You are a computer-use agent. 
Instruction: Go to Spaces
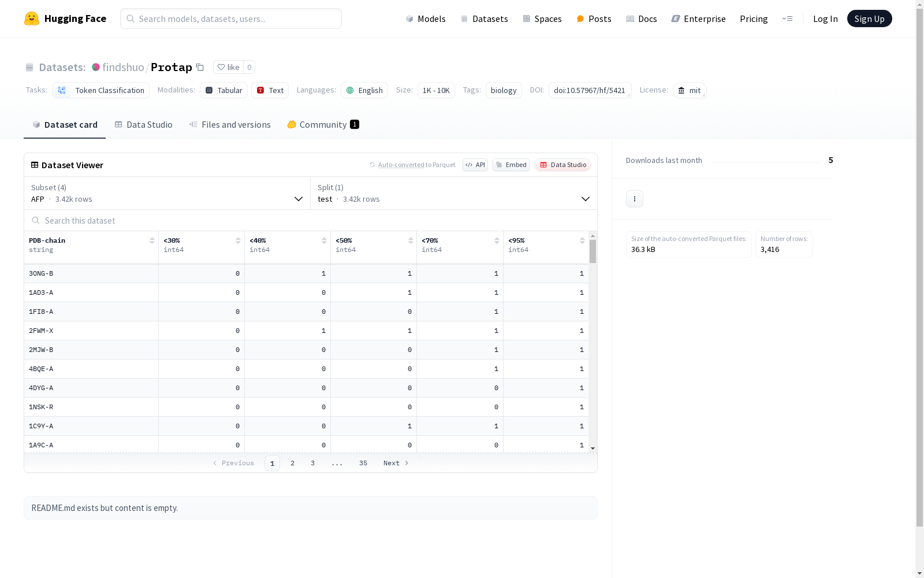(542, 18)
